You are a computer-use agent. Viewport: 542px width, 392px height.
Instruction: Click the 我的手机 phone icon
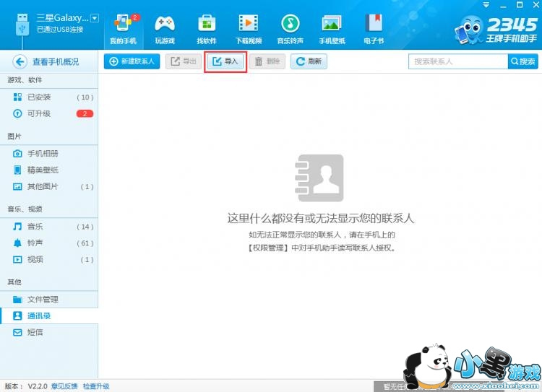(123, 25)
